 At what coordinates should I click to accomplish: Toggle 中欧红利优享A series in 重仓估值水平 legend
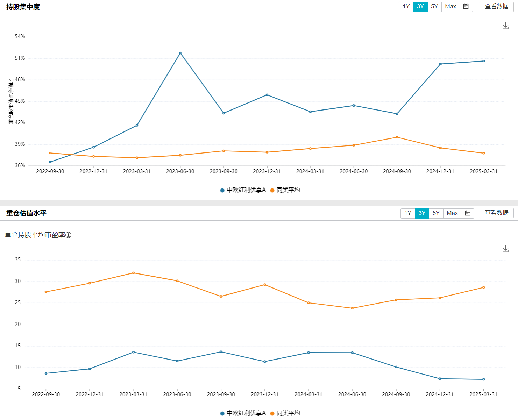tap(243, 413)
